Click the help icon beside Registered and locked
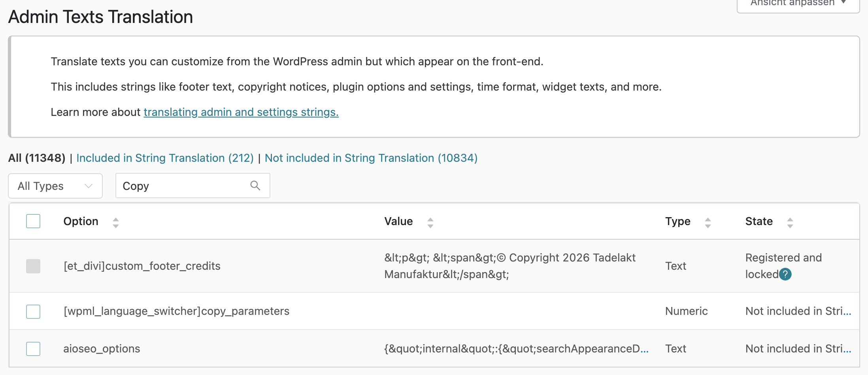Image resolution: width=868 pixels, height=375 pixels. pos(785,274)
